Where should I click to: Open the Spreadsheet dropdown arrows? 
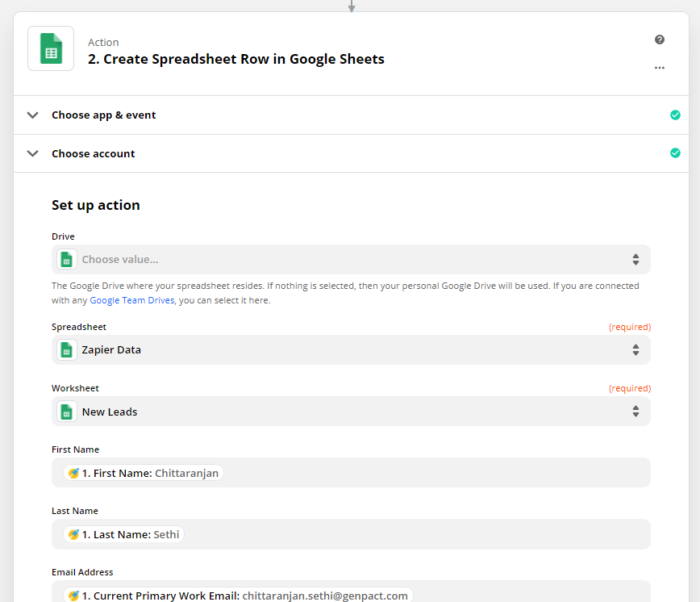(635, 349)
